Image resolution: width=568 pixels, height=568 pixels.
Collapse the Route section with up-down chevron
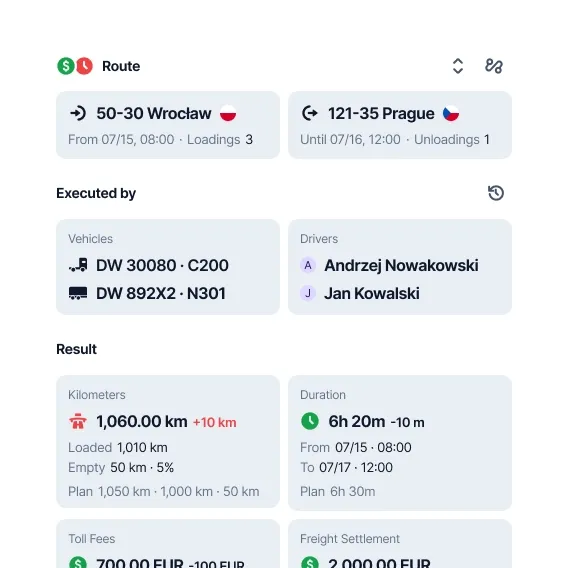tap(458, 66)
